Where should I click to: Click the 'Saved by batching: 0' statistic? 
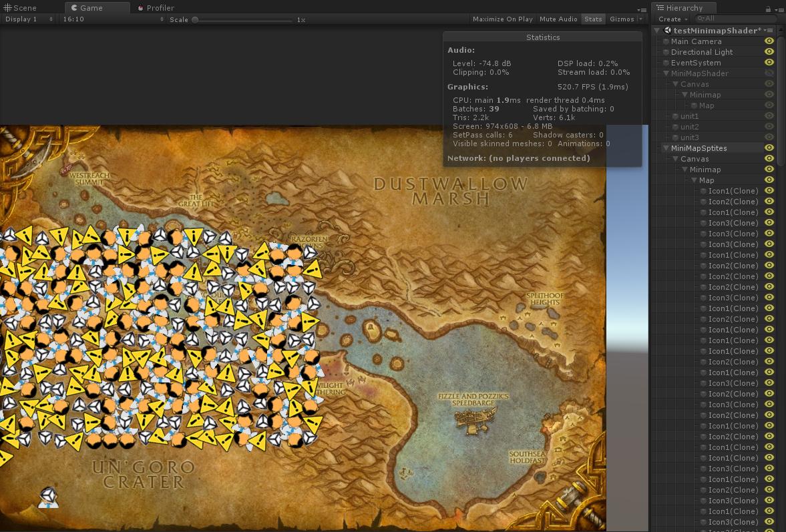click(574, 109)
